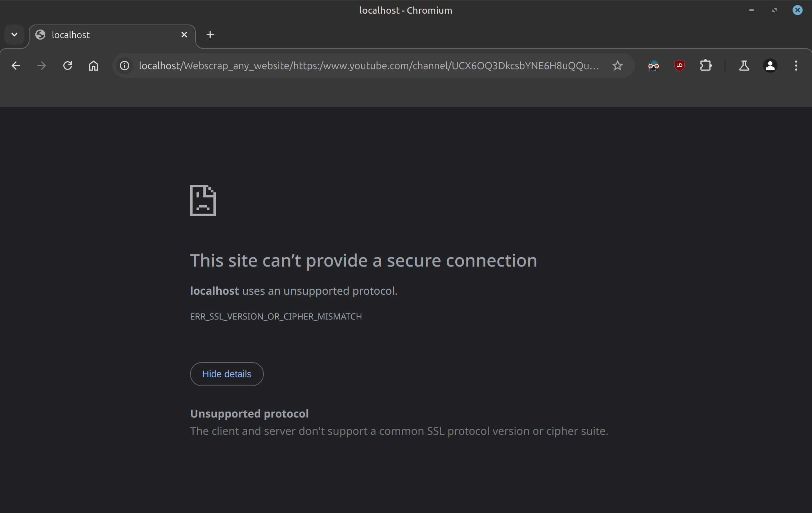Go to the home page
812x513 pixels.
coord(94,66)
